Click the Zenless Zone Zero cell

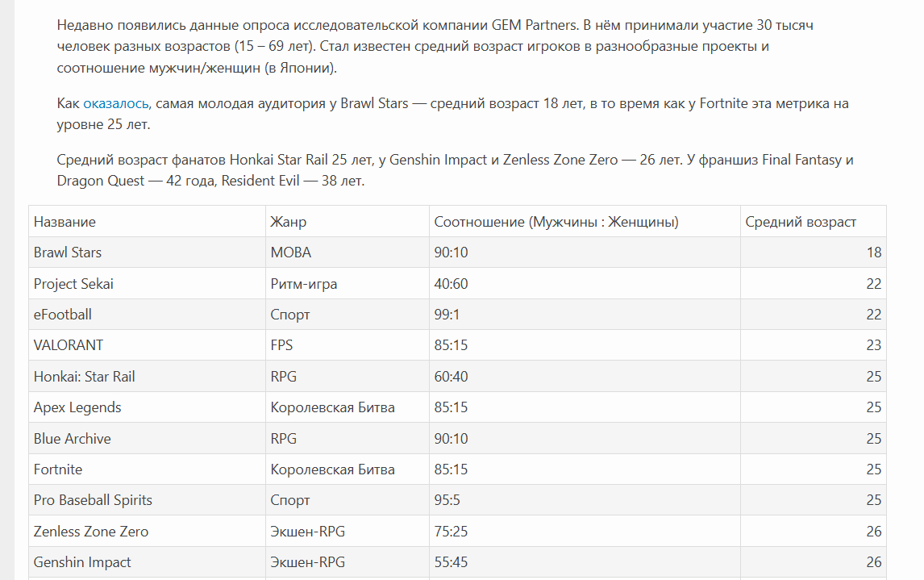91,532
